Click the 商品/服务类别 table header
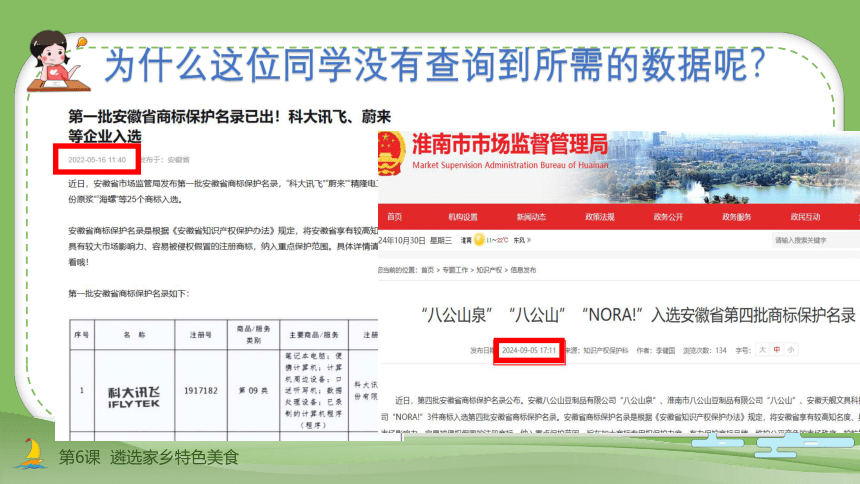This screenshot has width=860, height=484. click(x=253, y=335)
